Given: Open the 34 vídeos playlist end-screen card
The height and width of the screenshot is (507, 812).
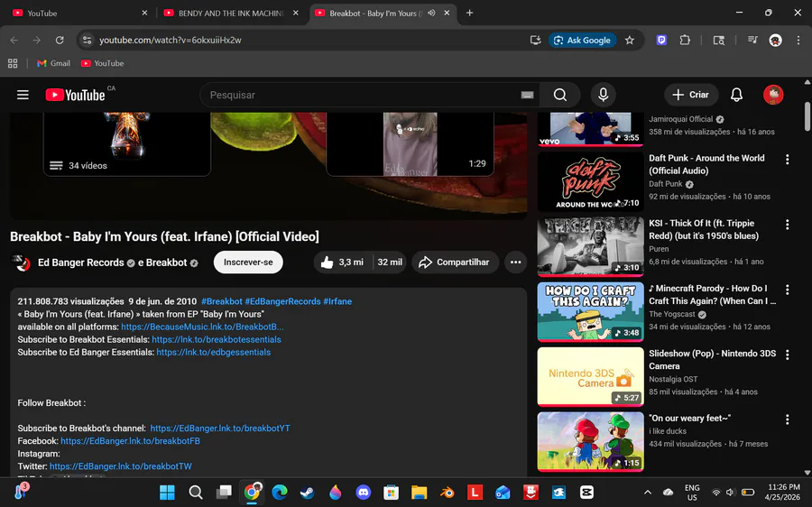Looking at the screenshot, I should click(x=127, y=144).
